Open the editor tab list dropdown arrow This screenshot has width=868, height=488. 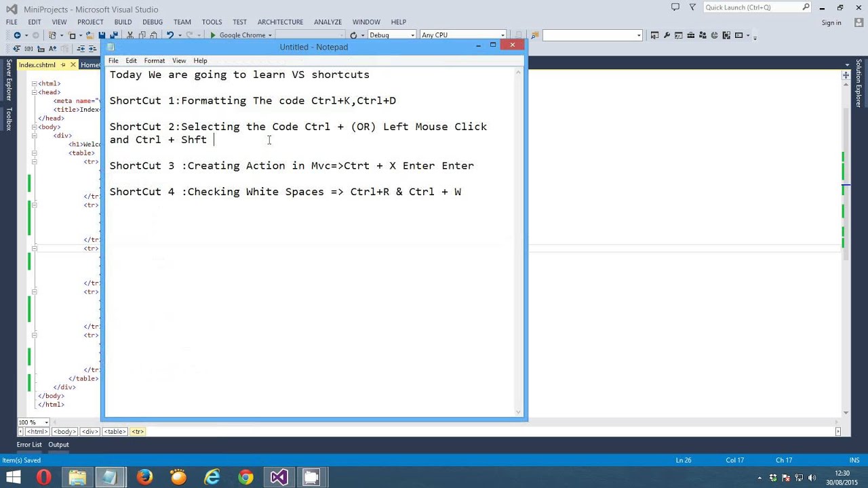tap(847, 65)
